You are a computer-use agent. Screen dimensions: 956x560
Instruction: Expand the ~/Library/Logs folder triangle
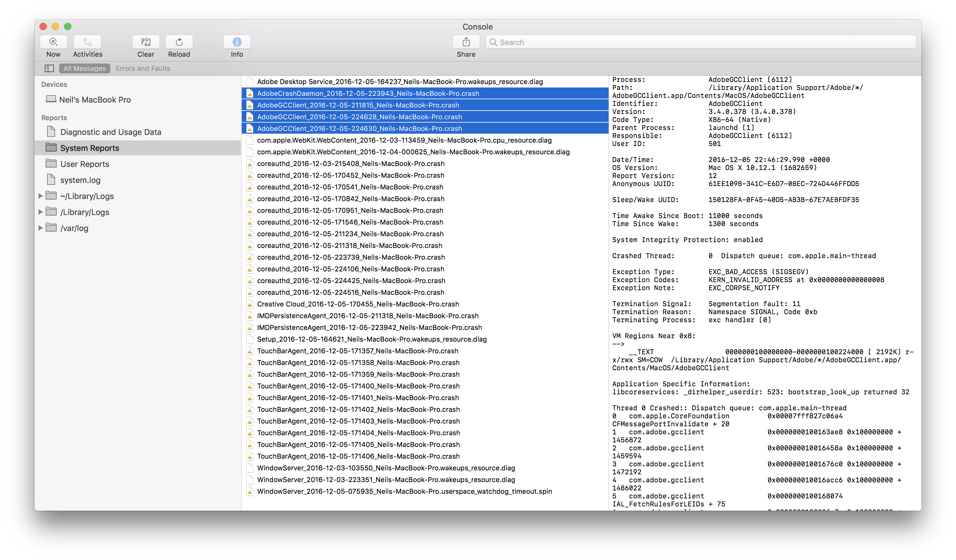pos(41,196)
